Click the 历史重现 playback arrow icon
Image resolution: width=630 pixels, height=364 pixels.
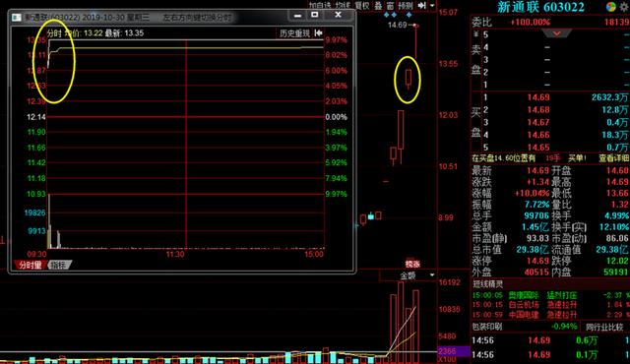[x=319, y=32]
